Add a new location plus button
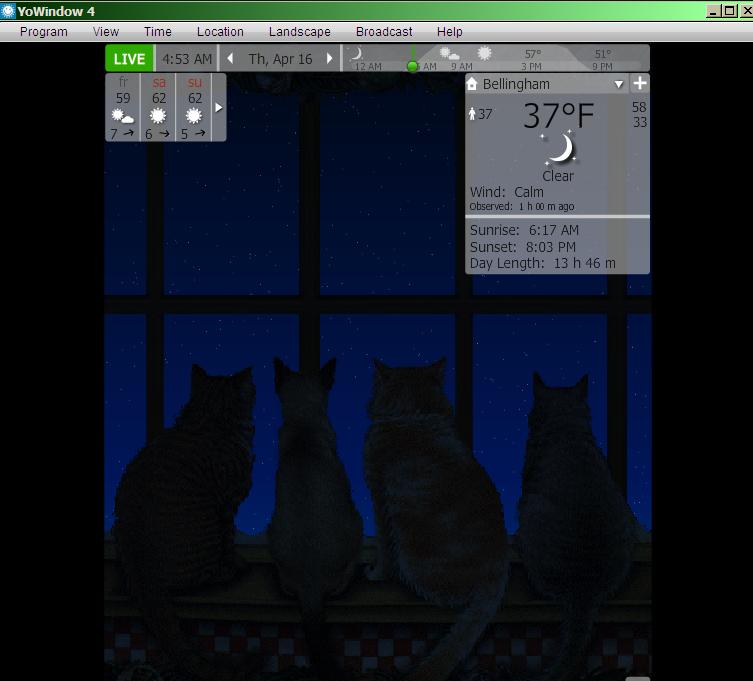This screenshot has width=753, height=681. click(640, 83)
